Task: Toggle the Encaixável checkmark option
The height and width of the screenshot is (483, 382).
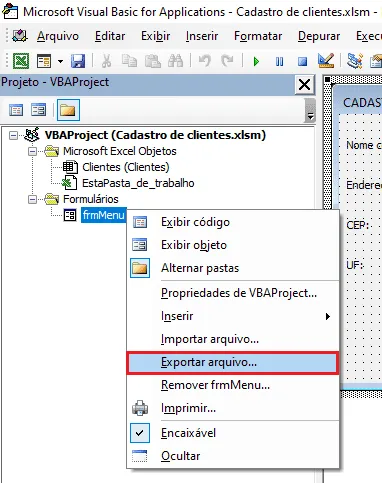Action: pyautogui.click(x=233, y=433)
